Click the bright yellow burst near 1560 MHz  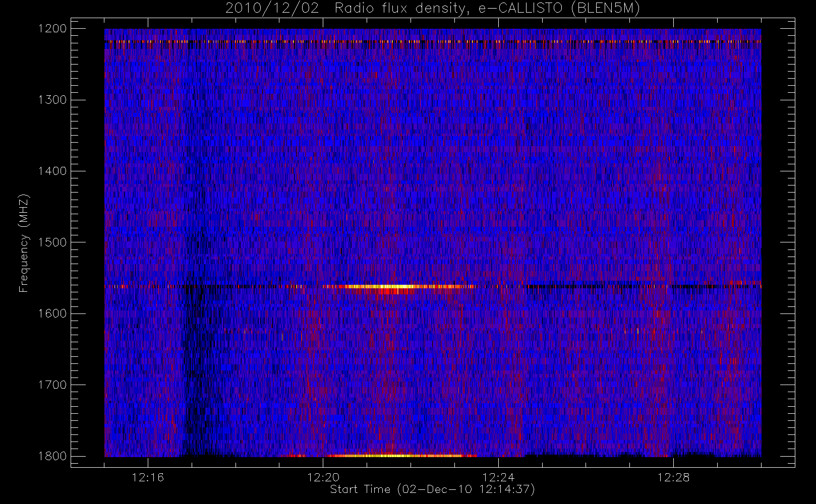coord(398,287)
